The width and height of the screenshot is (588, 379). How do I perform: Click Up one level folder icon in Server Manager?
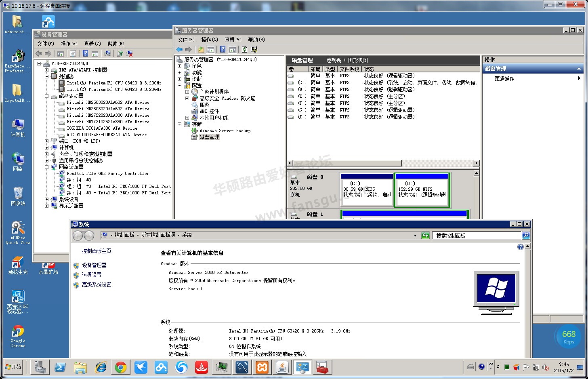(201, 49)
